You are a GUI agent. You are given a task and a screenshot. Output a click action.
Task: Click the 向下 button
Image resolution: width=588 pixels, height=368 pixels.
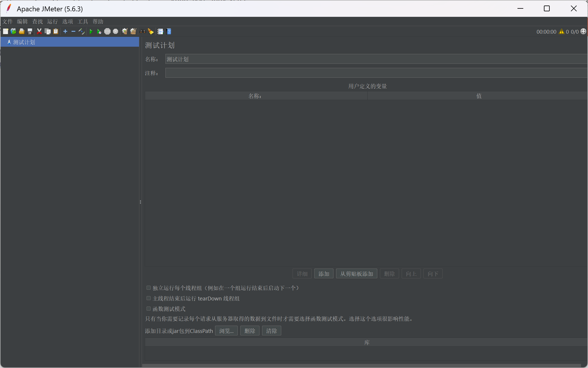(x=433, y=274)
